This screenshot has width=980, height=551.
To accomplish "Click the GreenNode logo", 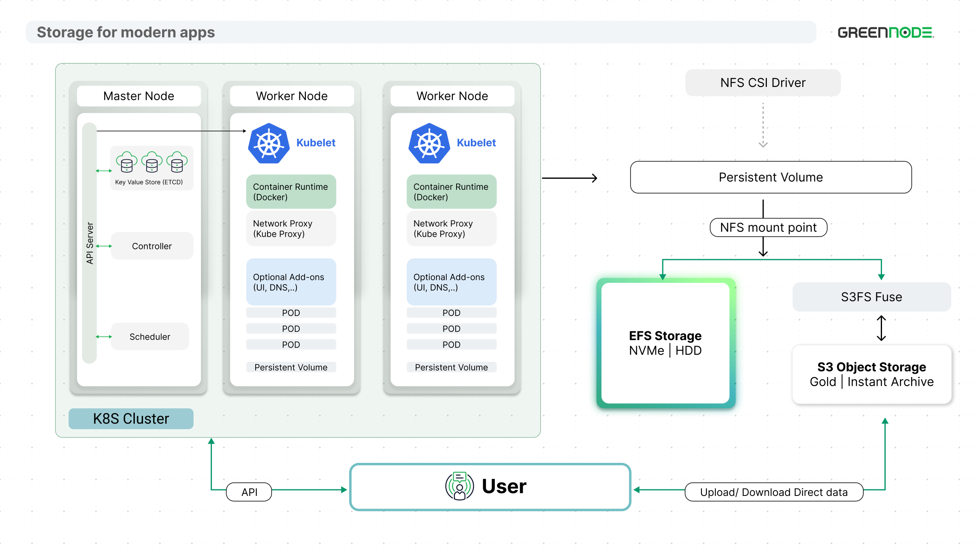I will [886, 33].
